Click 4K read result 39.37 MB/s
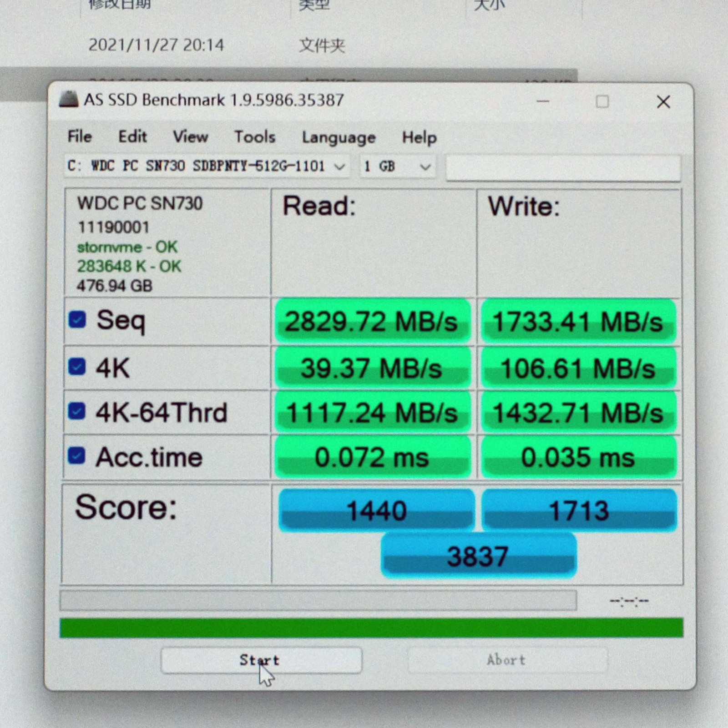Viewport: 728px width, 728px height. 373,368
